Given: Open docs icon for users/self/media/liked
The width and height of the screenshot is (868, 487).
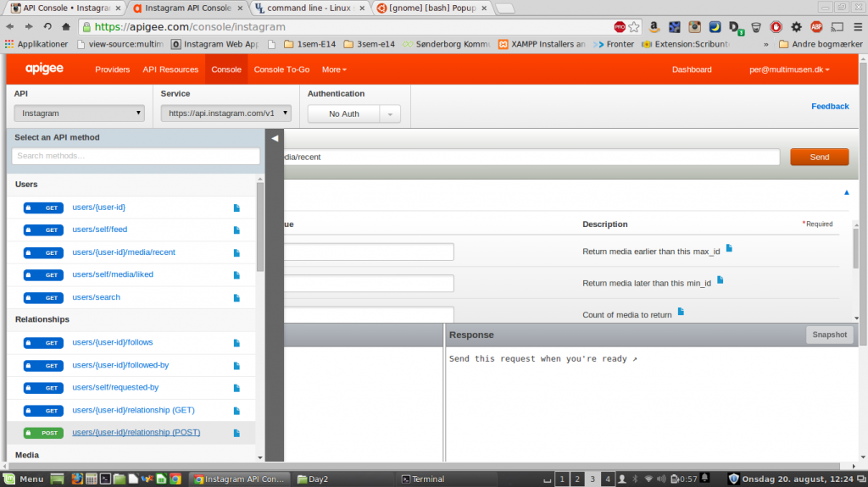Looking at the screenshot, I should [236, 275].
